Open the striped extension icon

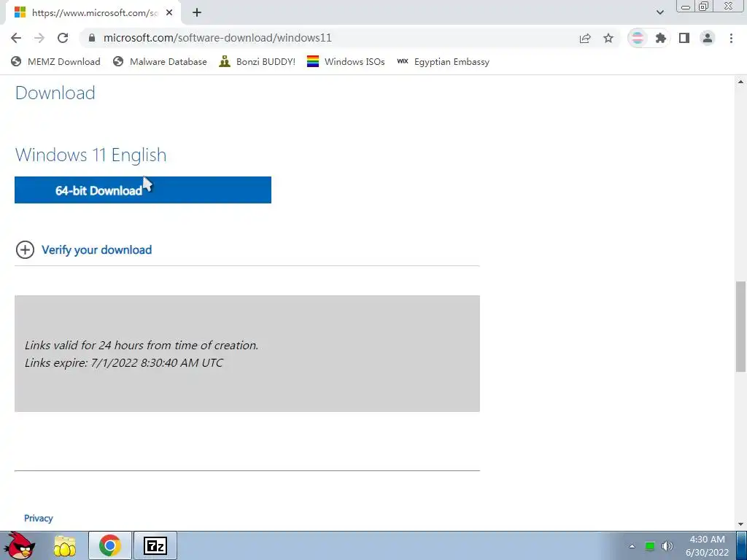(x=638, y=38)
